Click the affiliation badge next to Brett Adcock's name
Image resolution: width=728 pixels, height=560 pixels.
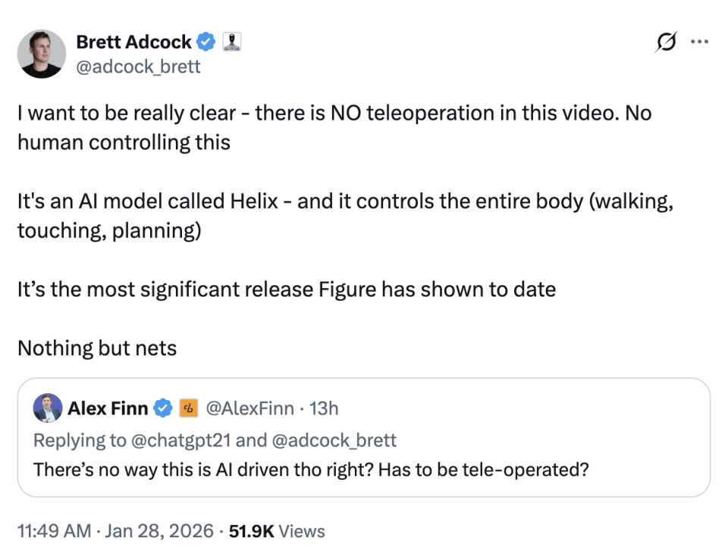point(231,42)
